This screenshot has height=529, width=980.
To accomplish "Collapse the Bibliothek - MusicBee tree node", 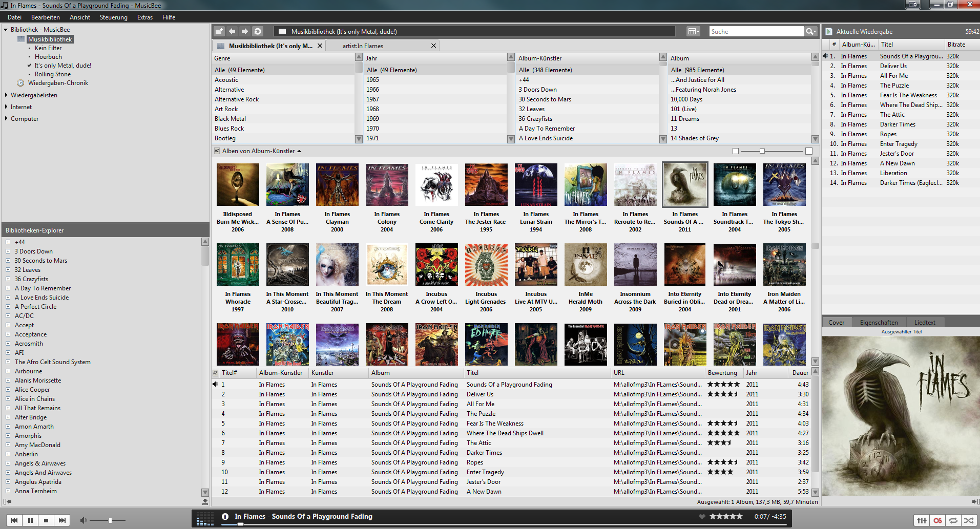I will 6,30.
